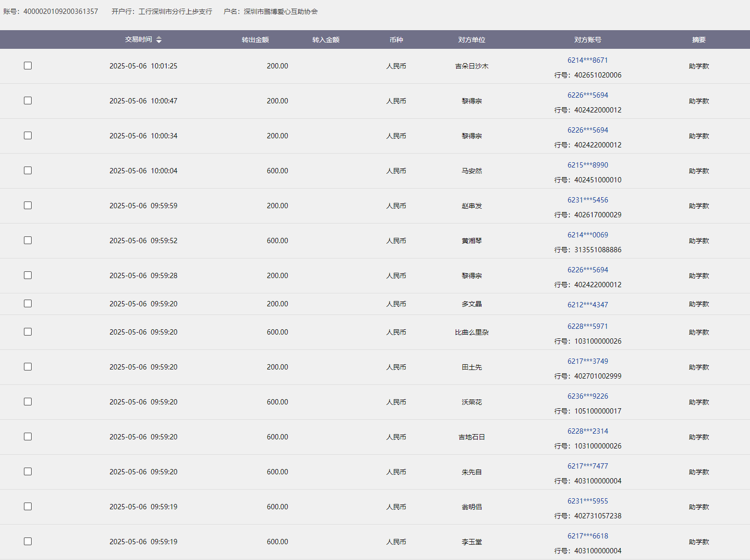The width and height of the screenshot is (750, 560).
Task: Click account number 6231***5456
Action: point(587,200)
